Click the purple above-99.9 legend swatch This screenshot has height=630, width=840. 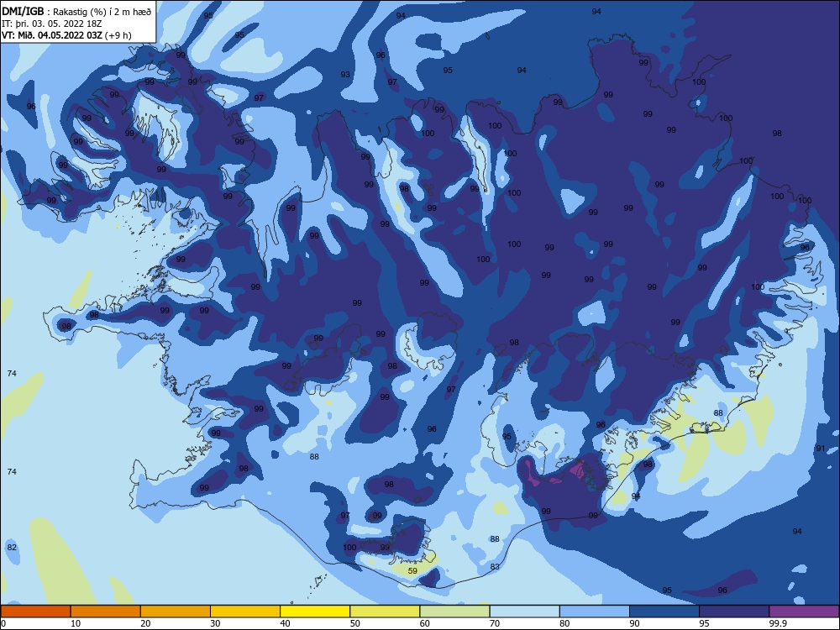pyautogui.click(x=804, y=612)
